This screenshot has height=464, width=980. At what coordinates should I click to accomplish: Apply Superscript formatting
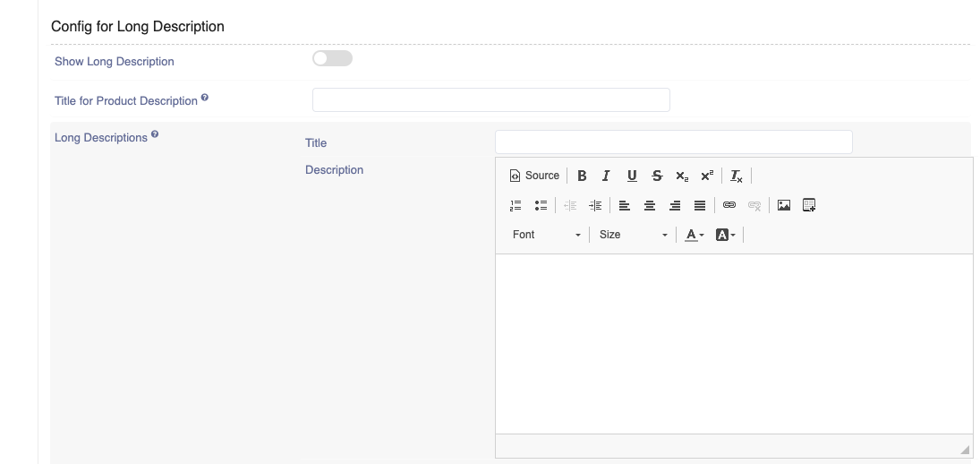707,176
